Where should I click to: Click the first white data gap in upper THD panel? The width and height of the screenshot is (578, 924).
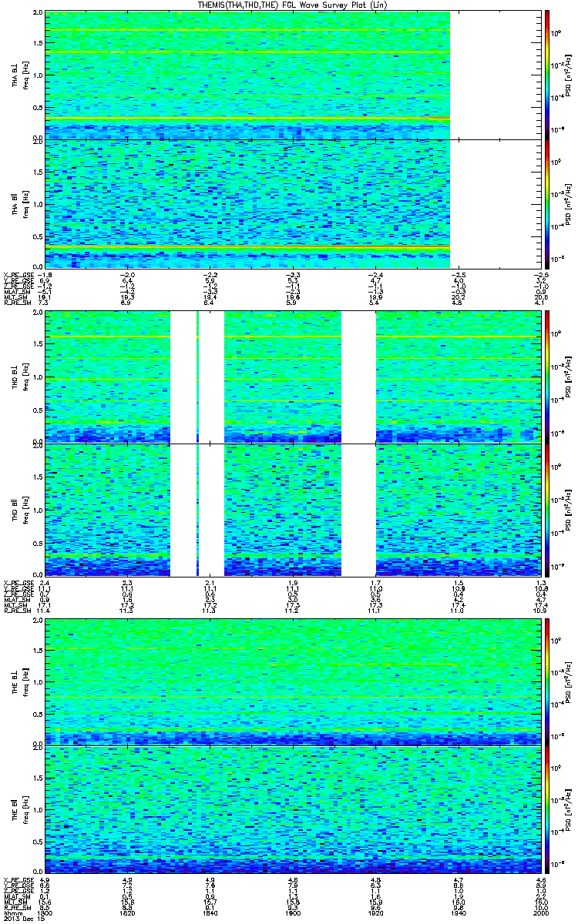pyautogui.click(x=183, y=377)
